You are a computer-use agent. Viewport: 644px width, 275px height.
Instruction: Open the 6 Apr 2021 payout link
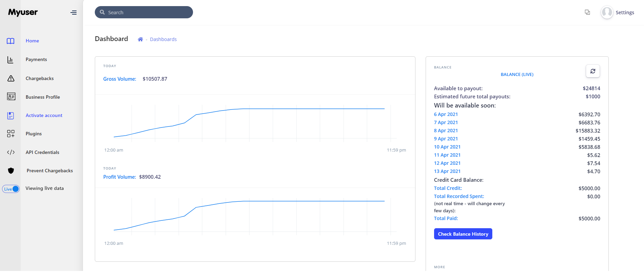[x=446, y=114]
